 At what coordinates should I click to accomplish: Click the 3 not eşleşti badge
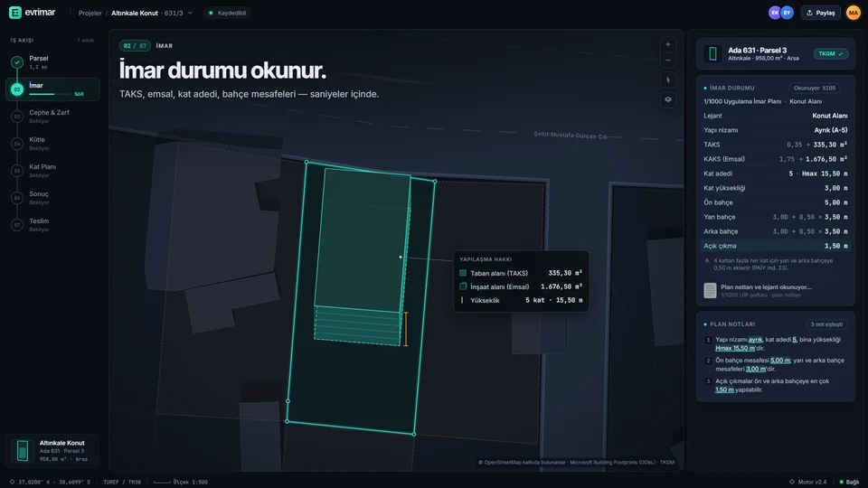pyautogui.click(x=826, y=324)
